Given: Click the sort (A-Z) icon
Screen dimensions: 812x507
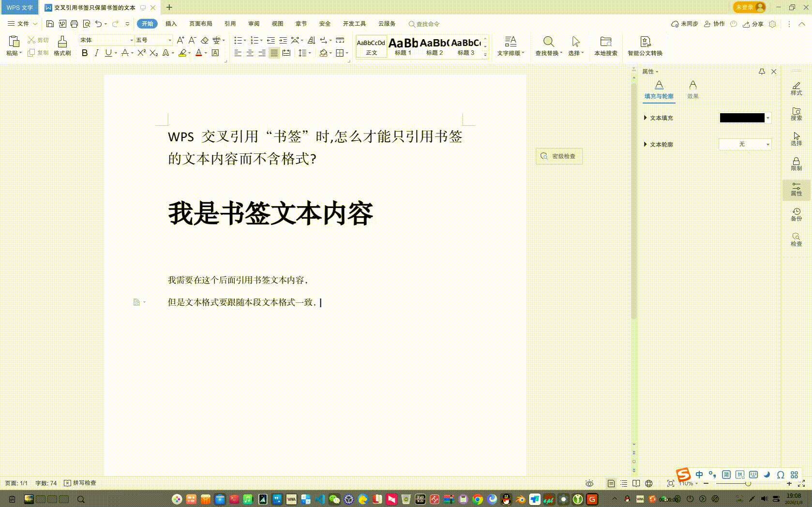Looking at the screenshot, I should pyautogui.click(x=311, y=40).
